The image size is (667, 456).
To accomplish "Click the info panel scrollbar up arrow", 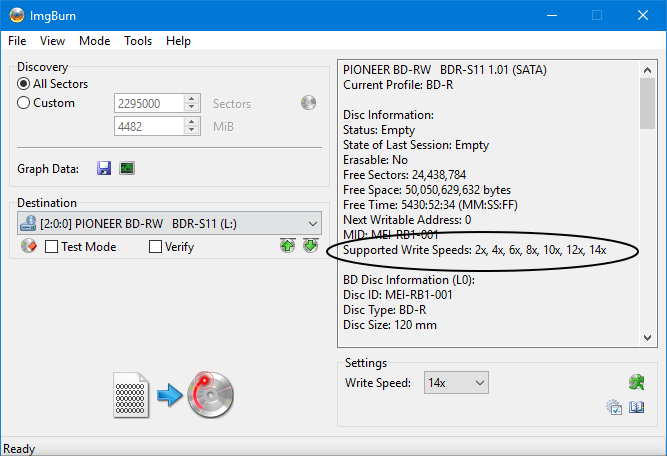I will pos(647,70).
